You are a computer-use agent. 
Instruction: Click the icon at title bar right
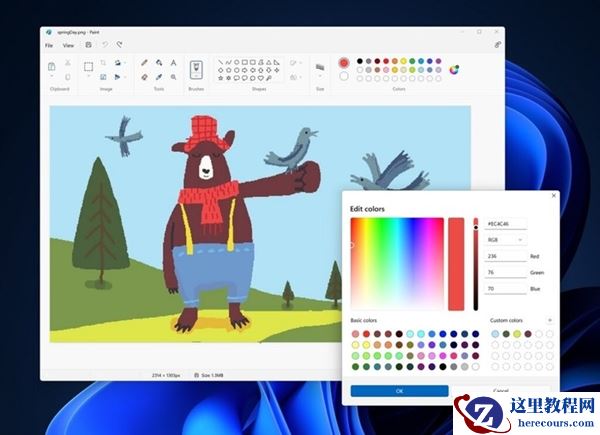497,45
